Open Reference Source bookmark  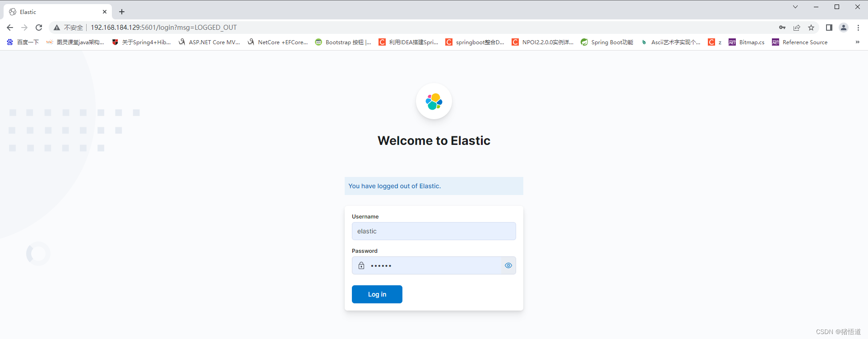pos(800,42)
